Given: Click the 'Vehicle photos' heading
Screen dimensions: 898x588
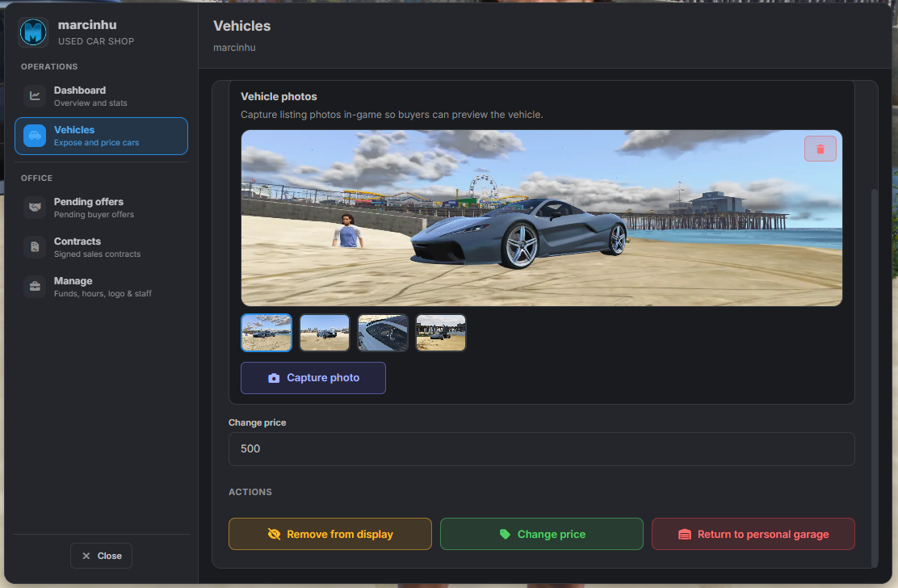Looking at the screenshot, I should click(279, 97).
